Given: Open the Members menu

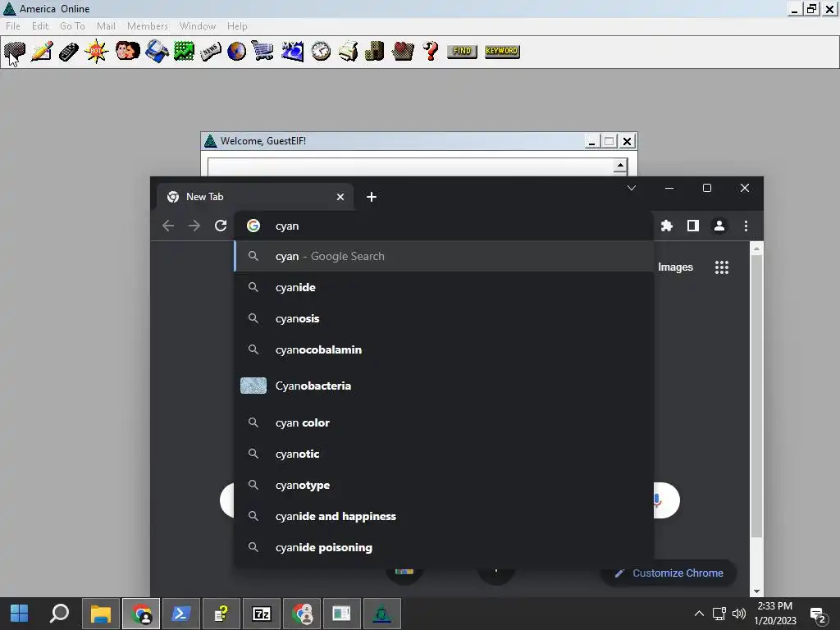Looking at the screenshot, I should pos(148,26).
